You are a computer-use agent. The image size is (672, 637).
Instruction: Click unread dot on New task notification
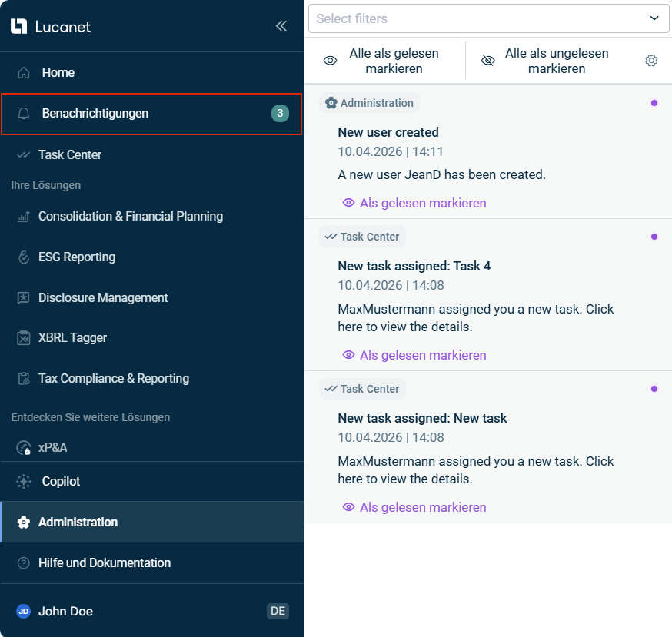click(654, 389)
